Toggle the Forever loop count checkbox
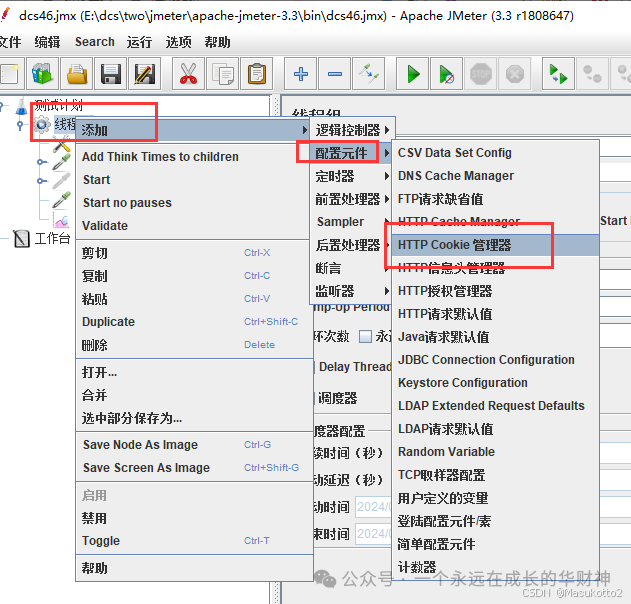631x604 pixels. [365, 336]
